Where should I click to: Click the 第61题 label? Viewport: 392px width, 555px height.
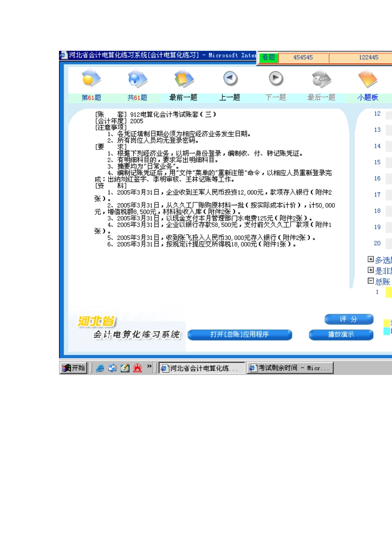click(91, 97)
